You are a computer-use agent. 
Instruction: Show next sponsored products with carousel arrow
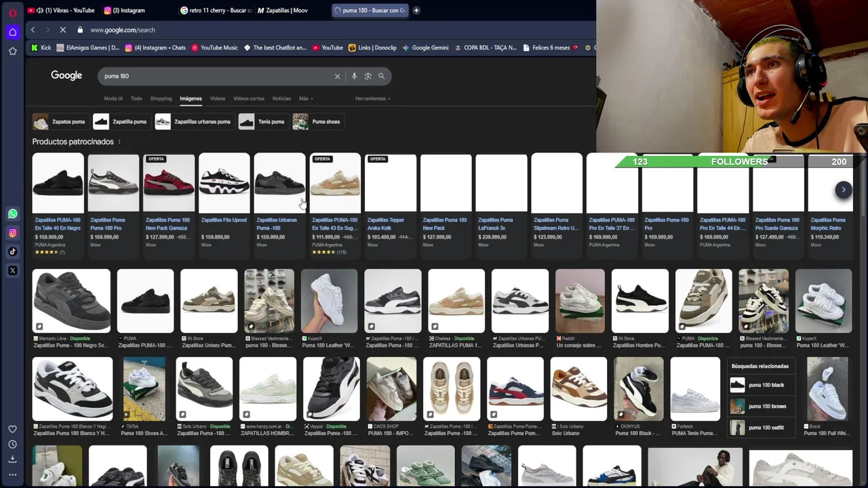point(843,190)
